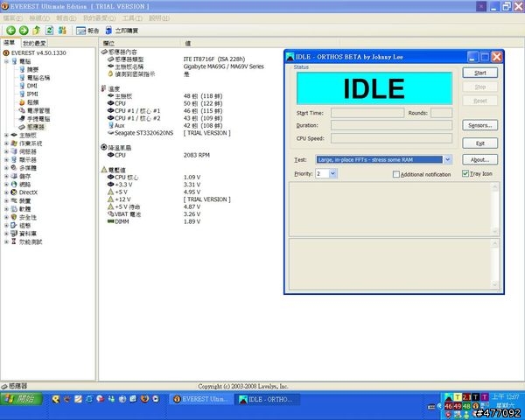This screenshot has width=525, height=420.
Task: Select the Computer Name (電腦名稱) tree item
Action: pos(38,78)
